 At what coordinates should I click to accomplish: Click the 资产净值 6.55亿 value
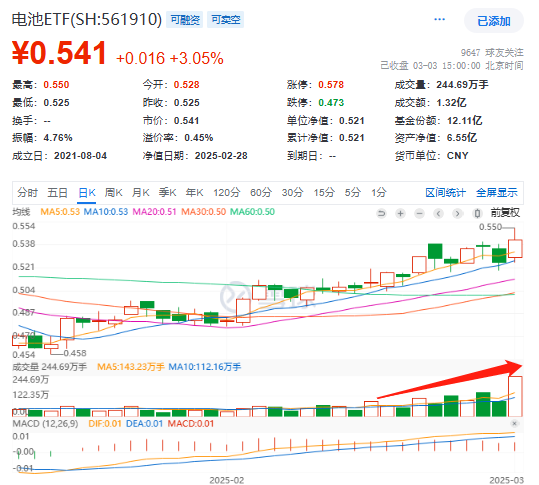[x=462, y=138]
